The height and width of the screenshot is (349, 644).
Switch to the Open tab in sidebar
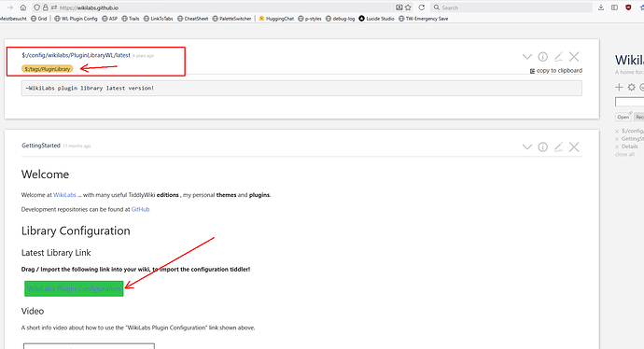click(x=623, y=117)
